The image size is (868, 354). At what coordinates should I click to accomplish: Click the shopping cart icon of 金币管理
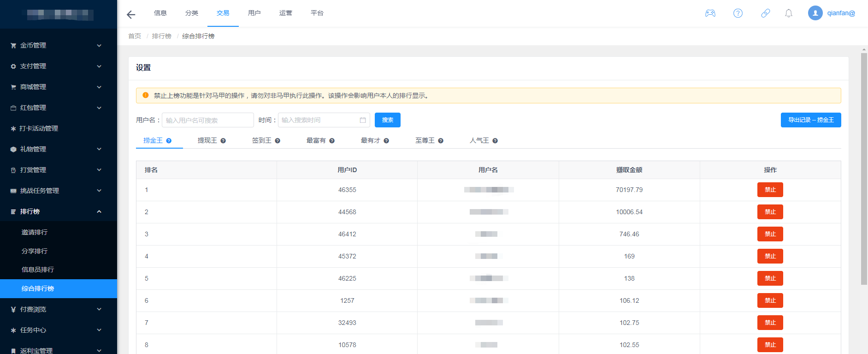13,46
